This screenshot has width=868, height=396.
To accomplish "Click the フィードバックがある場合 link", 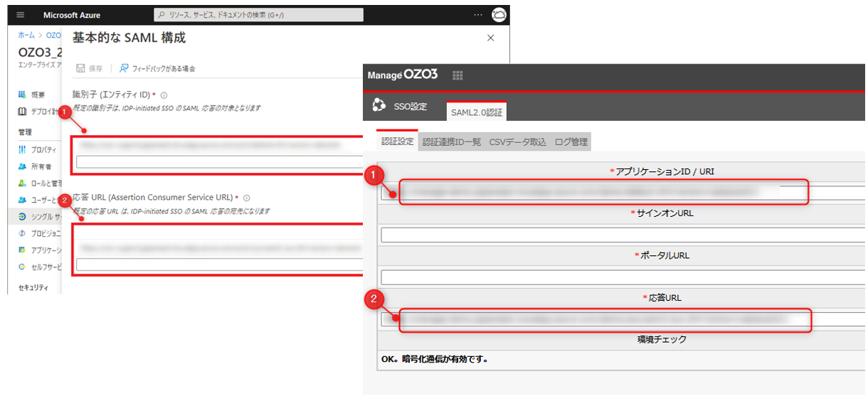I will pos(157,68).
